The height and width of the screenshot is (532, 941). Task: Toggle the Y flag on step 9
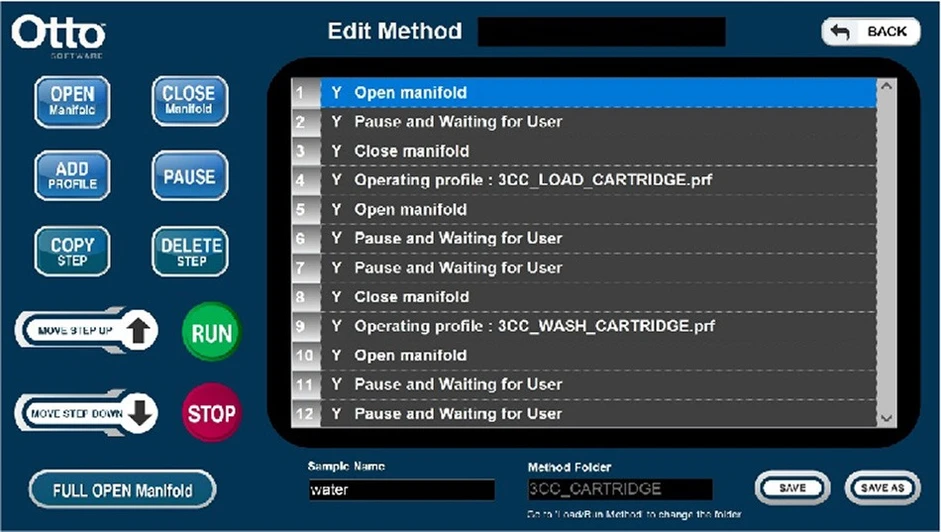pos(337,326)
